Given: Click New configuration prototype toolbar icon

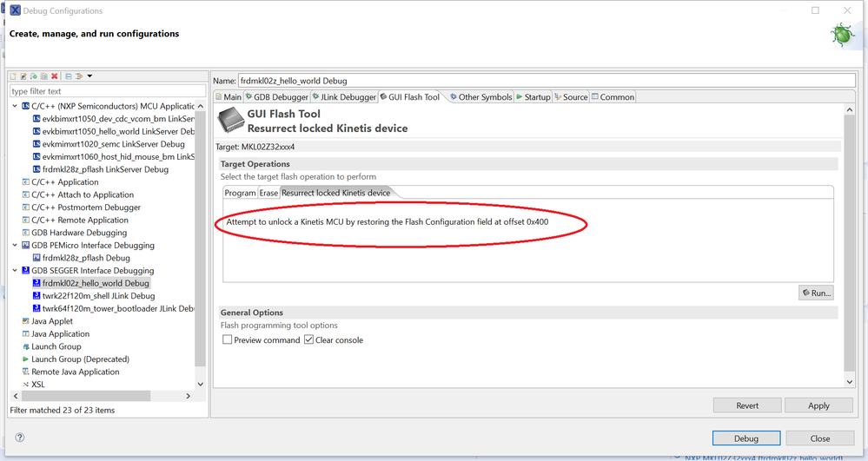Looking at the screenshot, I should [23, 76].
